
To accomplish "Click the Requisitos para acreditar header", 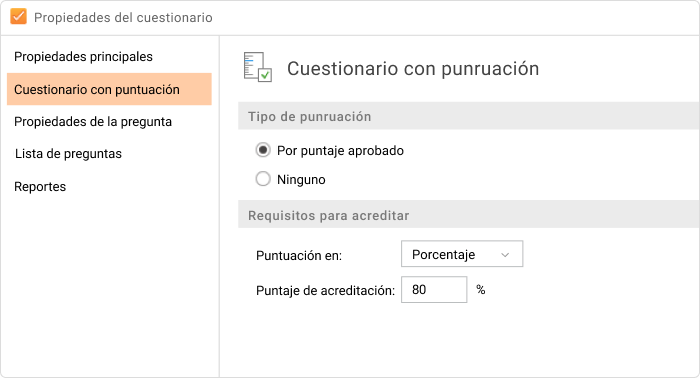I will pos(469,215).
